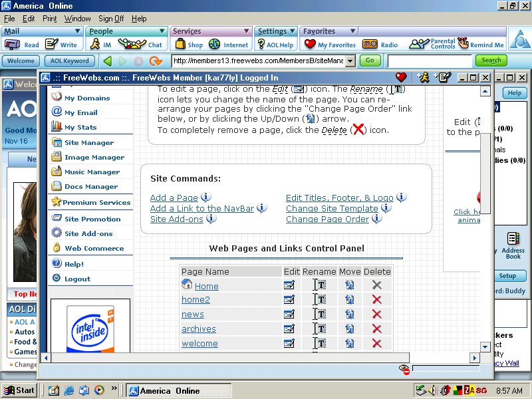The width and height of the screenshot is (532, 399).
Task: Click the info icon beside Add a Page
Action: (x=206, y=197)
